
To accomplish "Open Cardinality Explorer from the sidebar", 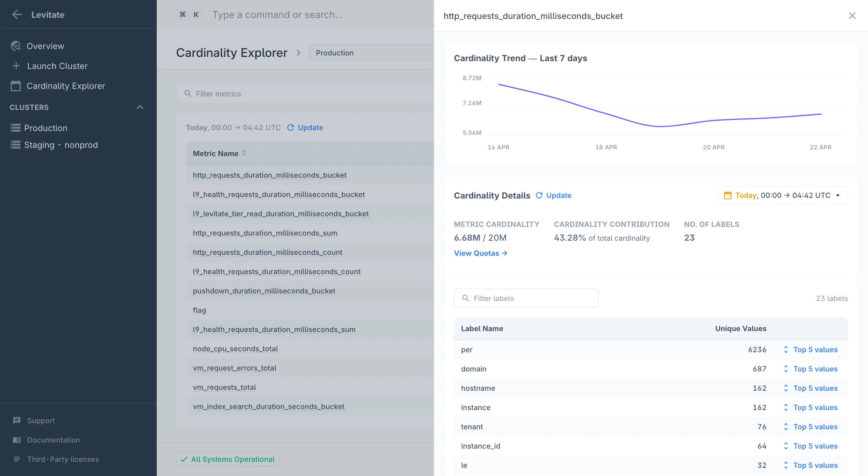I will 66,86.
